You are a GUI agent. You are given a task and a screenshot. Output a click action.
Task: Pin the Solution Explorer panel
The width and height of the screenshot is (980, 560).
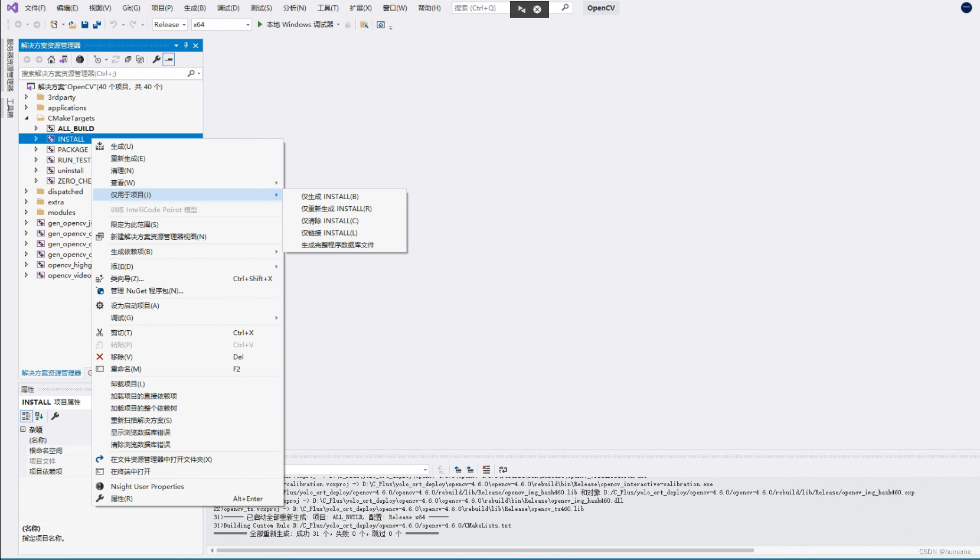[x=186, y=45]
